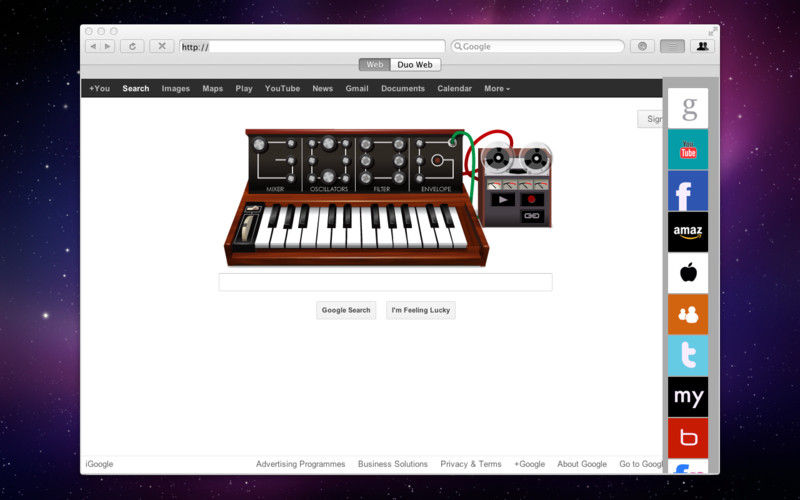
Task: Open the Google 'g' sidebar shortcut
Action: (688, 108)
